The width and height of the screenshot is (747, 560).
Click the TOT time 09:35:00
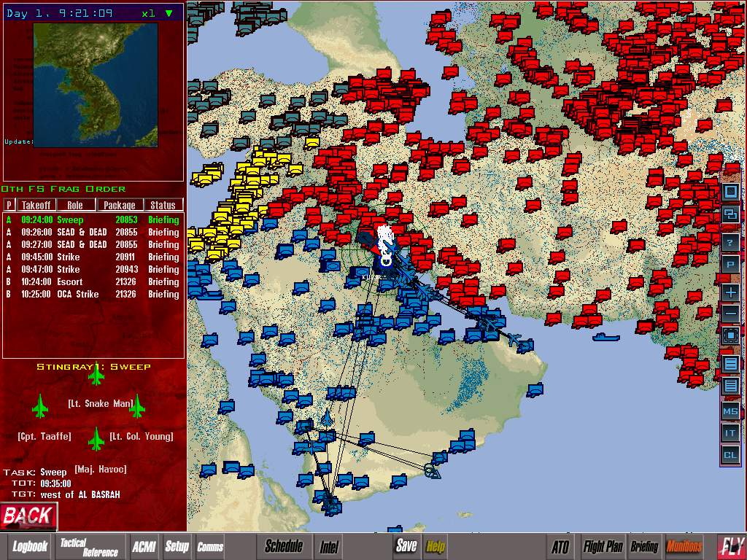55,483
